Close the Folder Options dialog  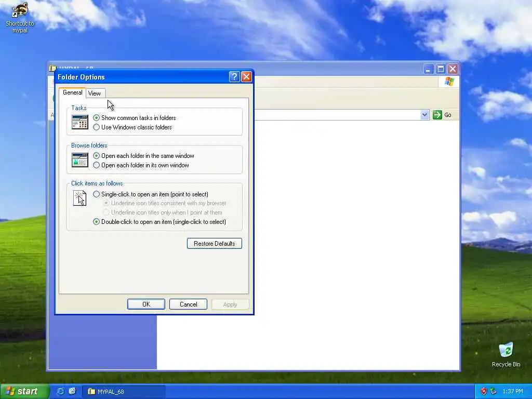click(246, 77)
